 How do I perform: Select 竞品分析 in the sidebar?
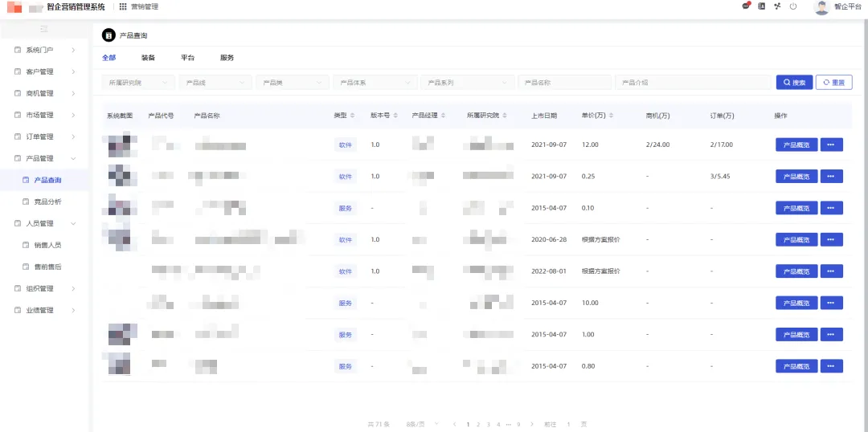coord(47,202)
